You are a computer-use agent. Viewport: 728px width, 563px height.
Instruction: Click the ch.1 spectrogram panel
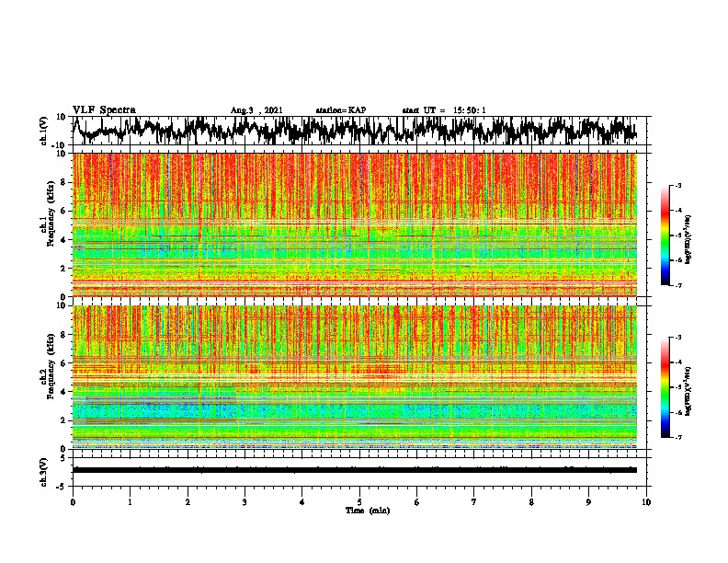pyautogui.click(x=355, y=224)
